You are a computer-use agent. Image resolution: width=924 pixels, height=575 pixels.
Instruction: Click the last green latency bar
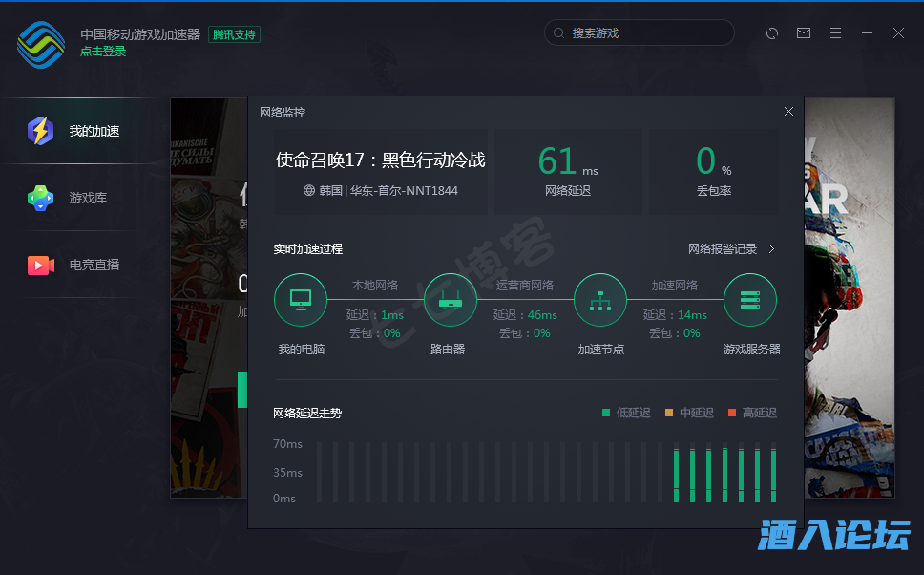click(x=773, y=476)
